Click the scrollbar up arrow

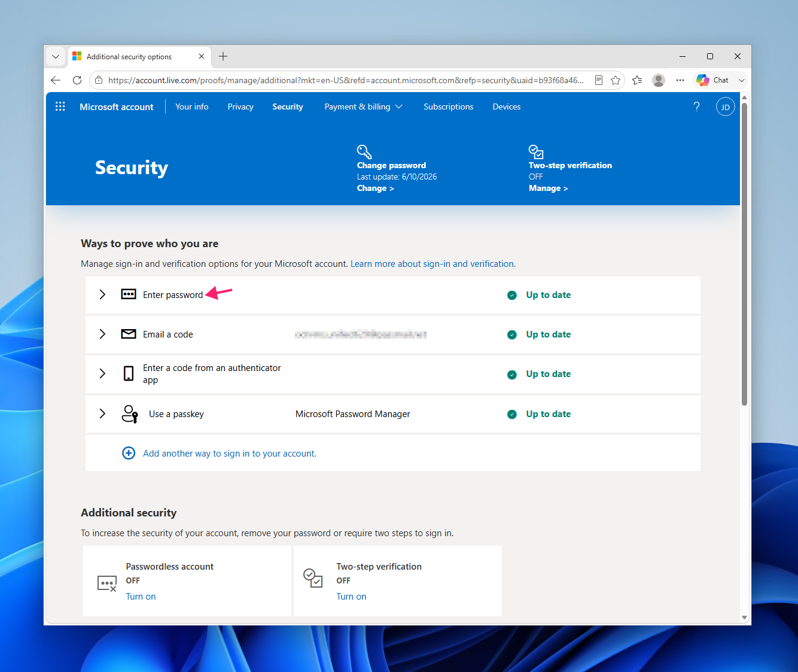[x=744, y=97]
